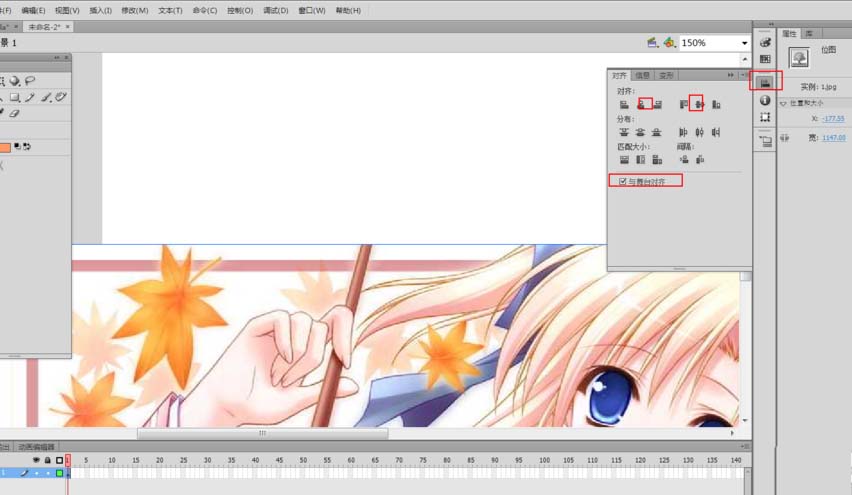Screen dimensions: 852x495
Task: Switch to the 动画编辑器 tab
Action: point(36,447)
